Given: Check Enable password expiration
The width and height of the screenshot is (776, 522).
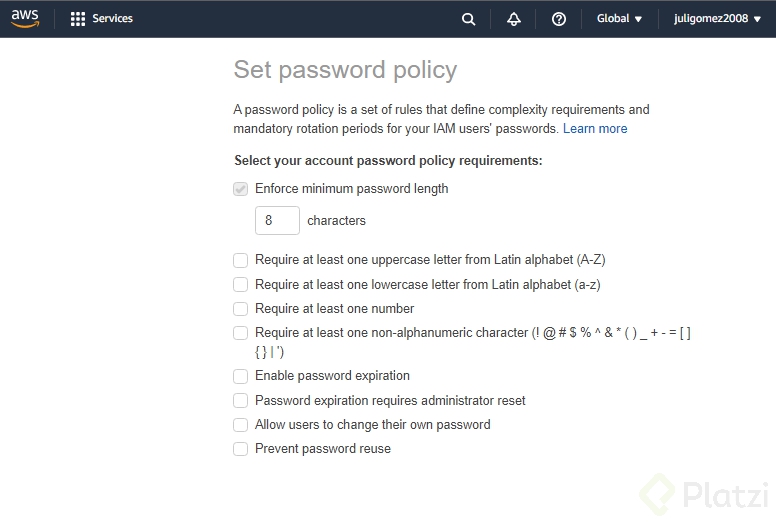Looking at the screenshot, I should [x=240, y=376].
